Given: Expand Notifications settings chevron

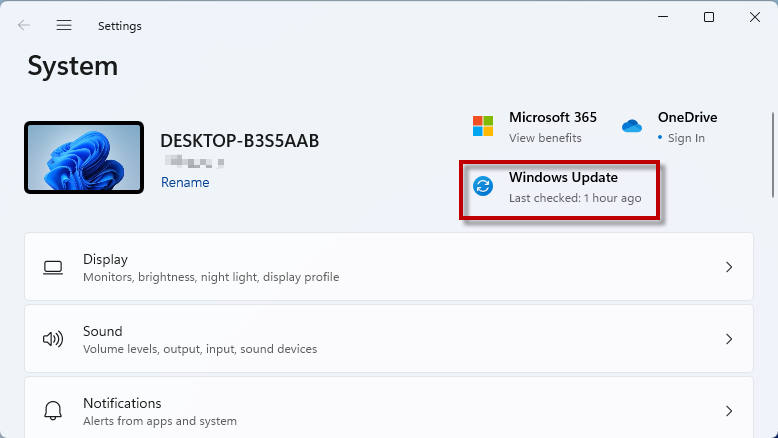Looking at the screenshot, I should coord(729,411).
